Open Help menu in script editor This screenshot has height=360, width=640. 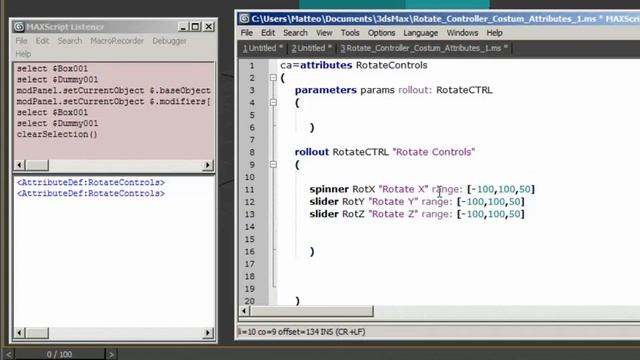point(494,33)
